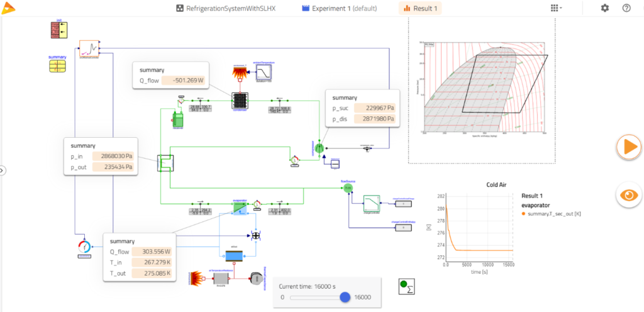
Task: Toggle the summation status indicator icon
Action: click(x=407, y=286)
